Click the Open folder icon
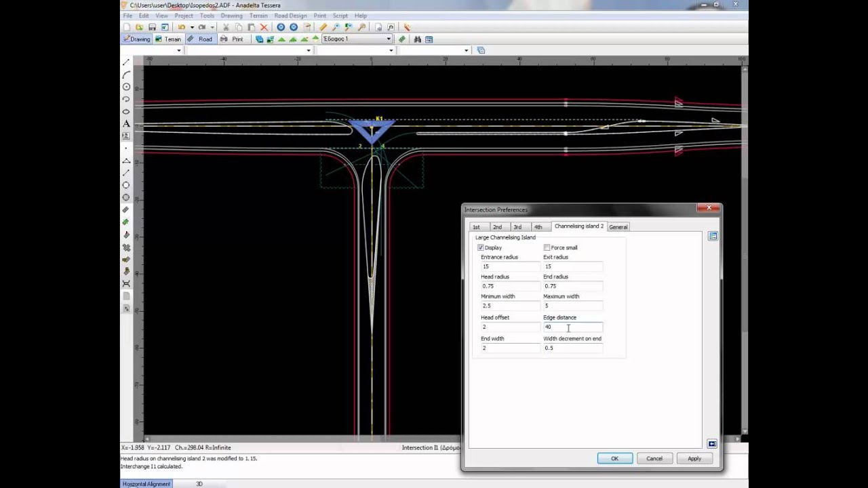This screenshot has height=488, width=868. [x=139, y=27]
